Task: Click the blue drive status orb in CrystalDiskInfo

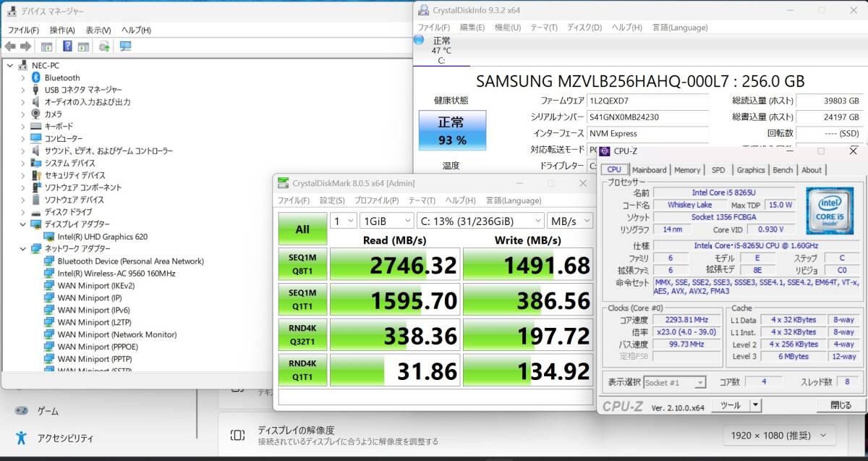Action: pos(419,41)
